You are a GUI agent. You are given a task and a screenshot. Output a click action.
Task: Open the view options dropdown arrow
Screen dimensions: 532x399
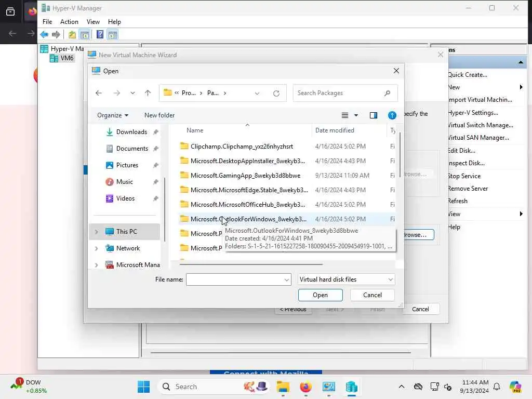pos(356,115)
